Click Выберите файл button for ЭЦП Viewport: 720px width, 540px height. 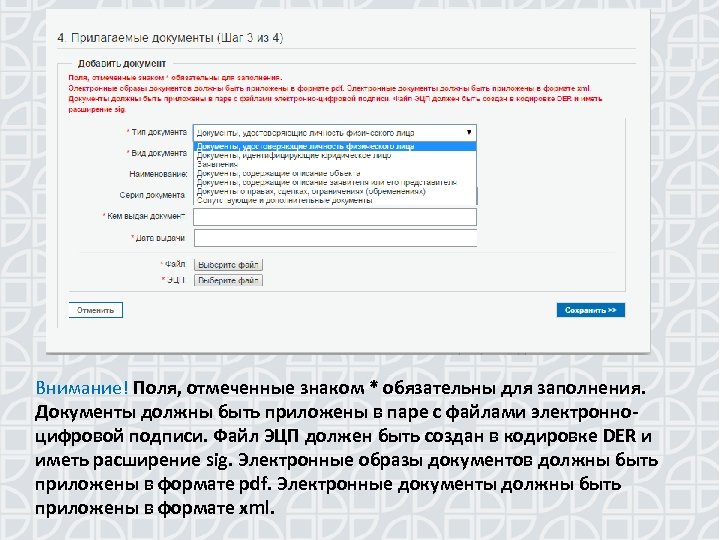pyautogui.click(x=228, y=280)
